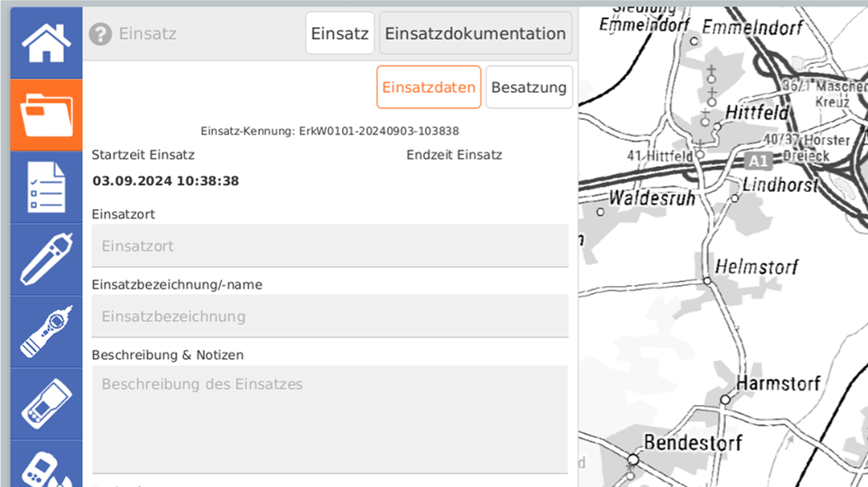Focus the Einsatzort input field
The width and height of the screenshot is (868, 487).
(x=330, y=245)
